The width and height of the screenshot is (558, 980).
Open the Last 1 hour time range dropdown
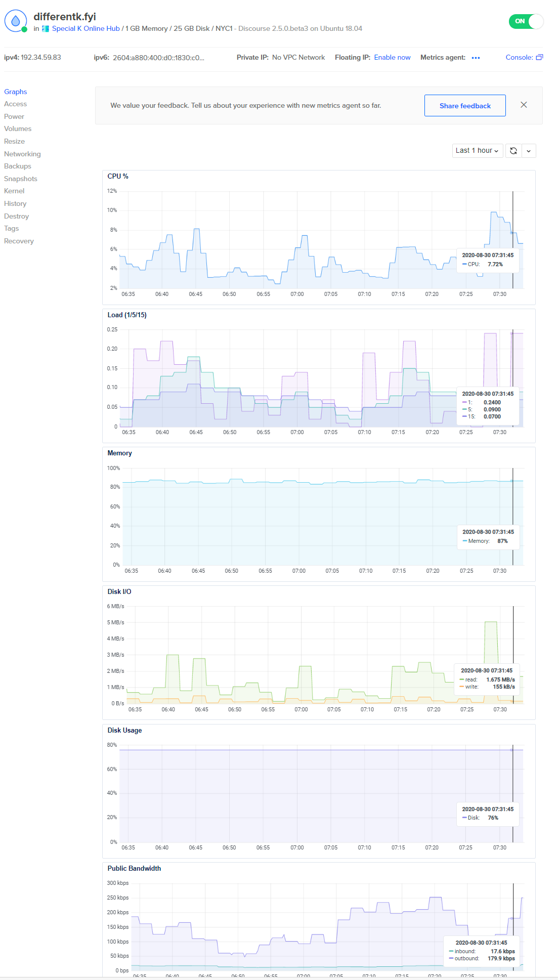(478, 151)
